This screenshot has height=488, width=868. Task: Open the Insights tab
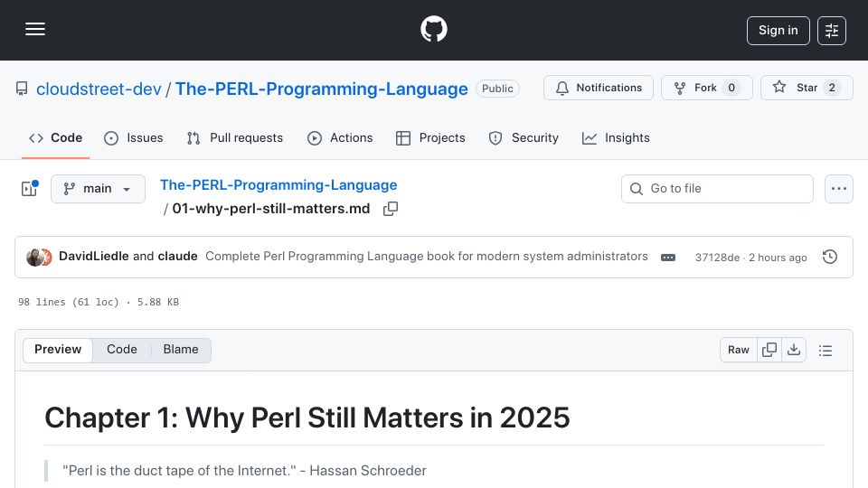(616, 137)
